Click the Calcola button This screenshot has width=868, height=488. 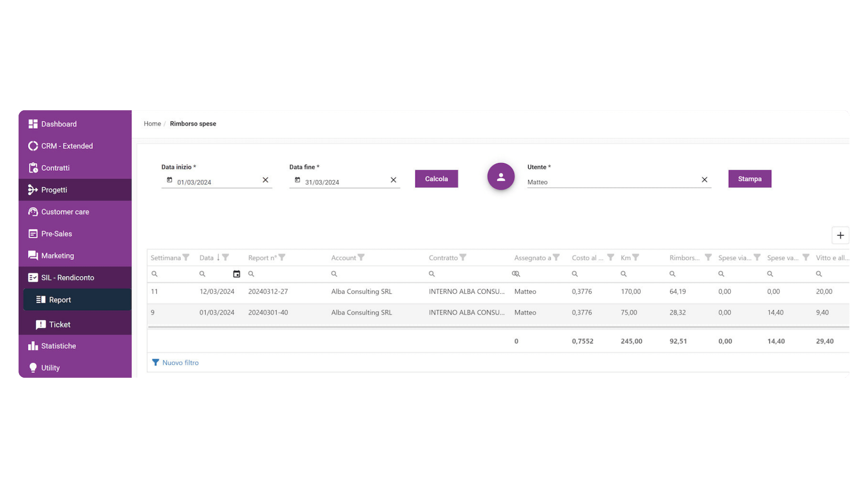coord(436,179)
